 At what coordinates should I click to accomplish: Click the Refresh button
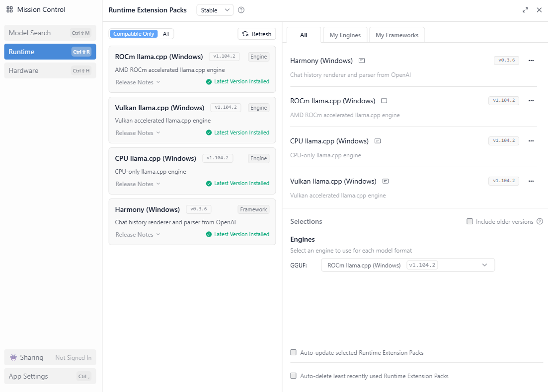click(257, 34)
